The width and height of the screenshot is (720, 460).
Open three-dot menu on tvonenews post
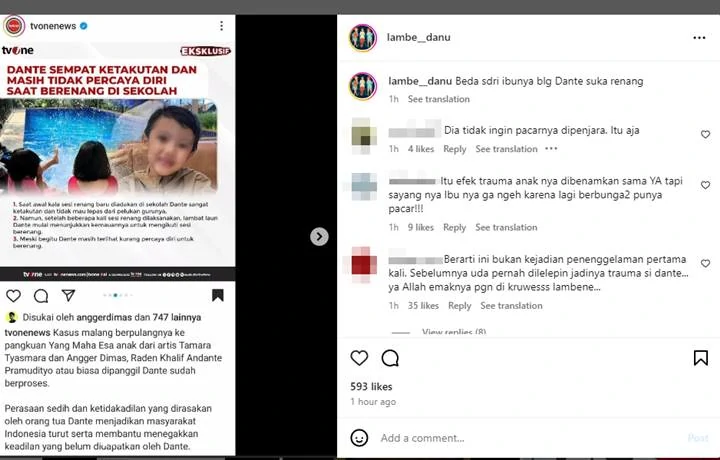coord(221,26)
